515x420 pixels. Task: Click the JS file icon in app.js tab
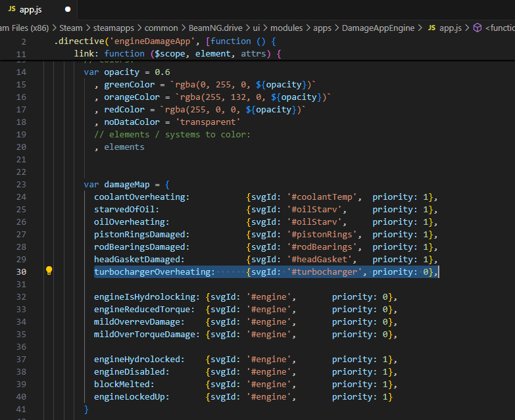[12, 9]
